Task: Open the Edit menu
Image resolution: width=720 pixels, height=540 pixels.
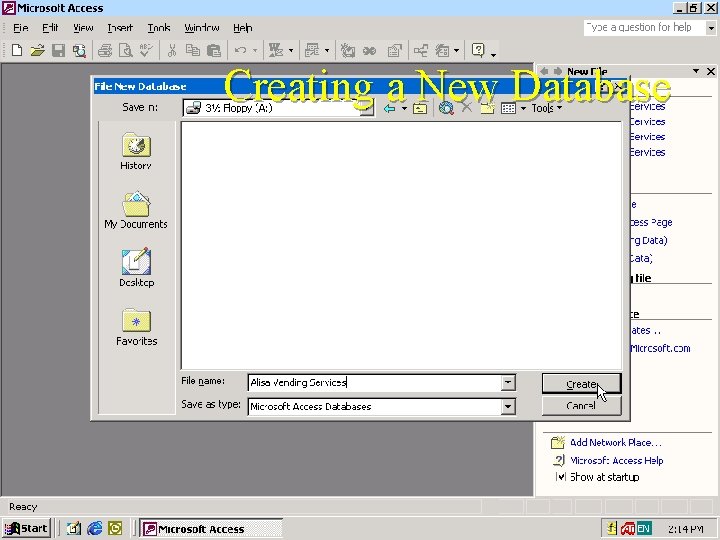Action: click(50, 28)
